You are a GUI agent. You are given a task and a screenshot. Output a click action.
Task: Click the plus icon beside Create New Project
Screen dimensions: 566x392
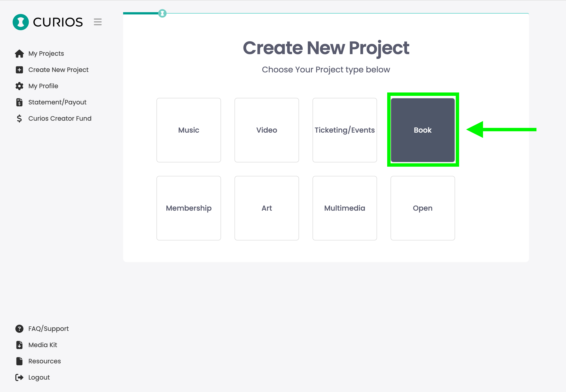[x=19, y=70]
